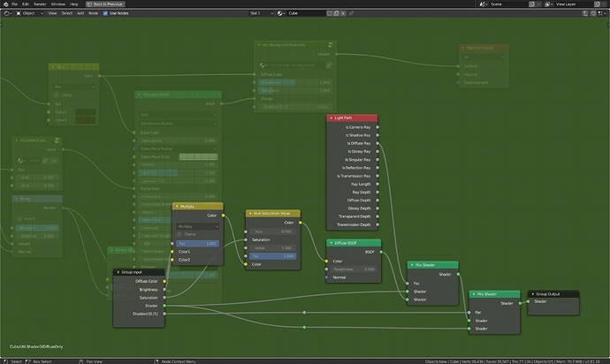The width and height of the screenshot is (610, 364).
Task: Enable Clamp checkbox in Multiply node
Action: point(179,234)
